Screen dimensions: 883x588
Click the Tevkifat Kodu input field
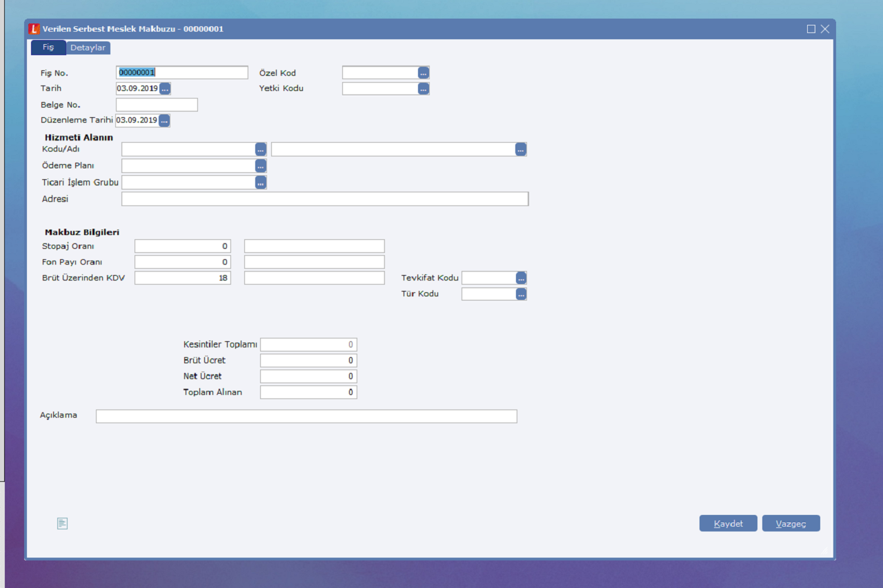[x=488, y=278]
